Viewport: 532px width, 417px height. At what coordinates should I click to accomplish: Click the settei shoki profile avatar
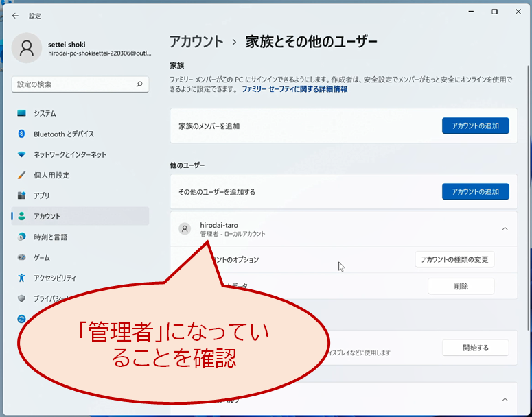(x=27, y=48)
